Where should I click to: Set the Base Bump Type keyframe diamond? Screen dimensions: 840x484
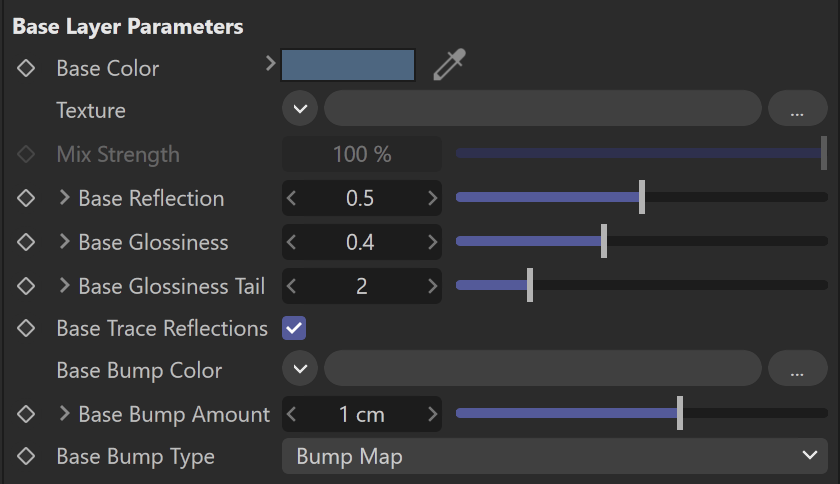(26, 457)
